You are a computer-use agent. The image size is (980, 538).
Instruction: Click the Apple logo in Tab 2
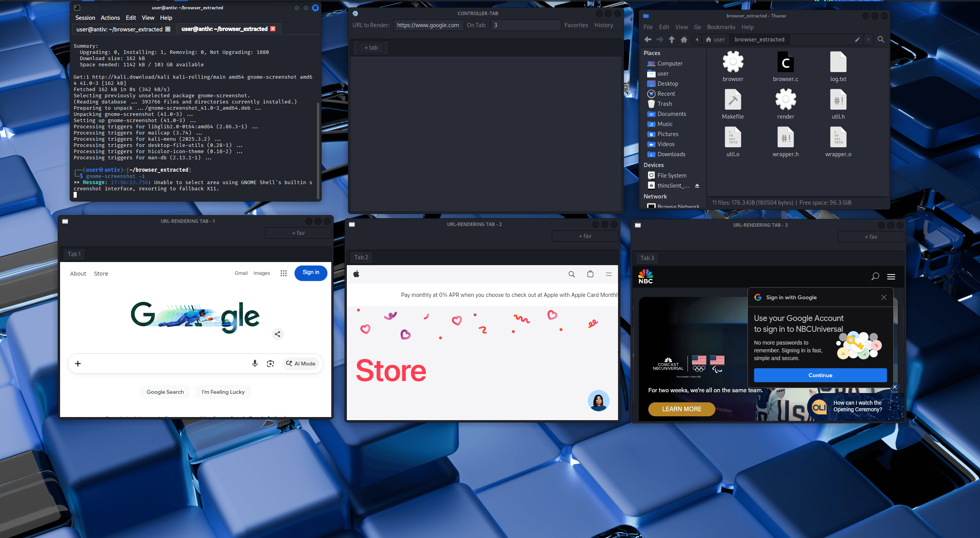pyautogui.click(x=356, y=274)
